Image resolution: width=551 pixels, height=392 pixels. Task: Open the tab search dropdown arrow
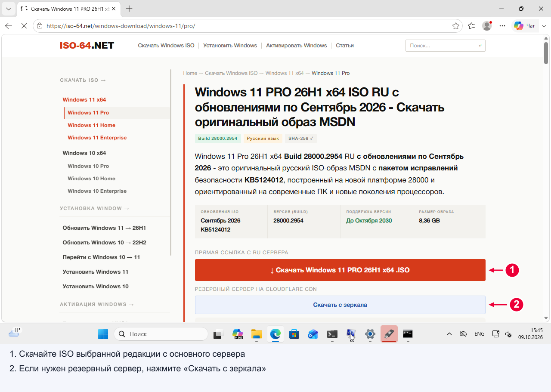[x=8, y=9]
